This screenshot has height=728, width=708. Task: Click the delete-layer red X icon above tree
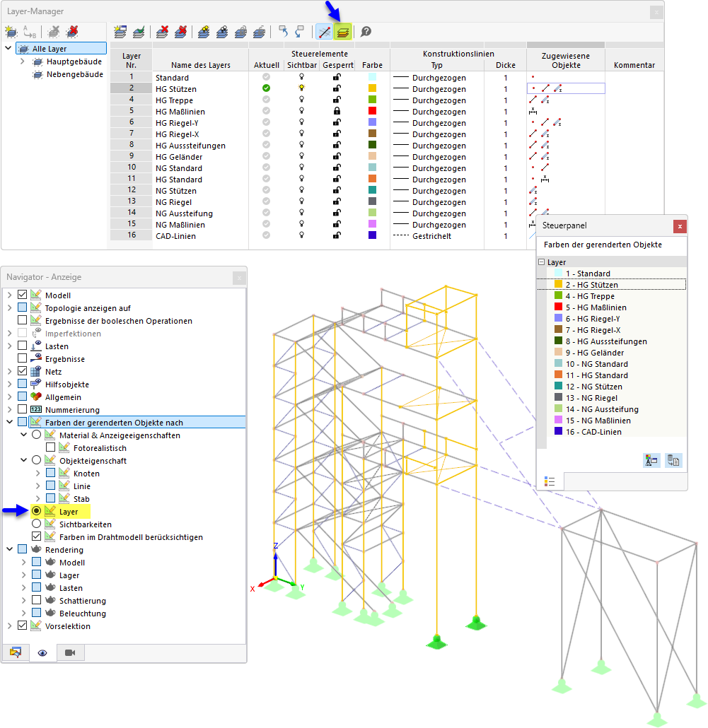click(72, 32)
